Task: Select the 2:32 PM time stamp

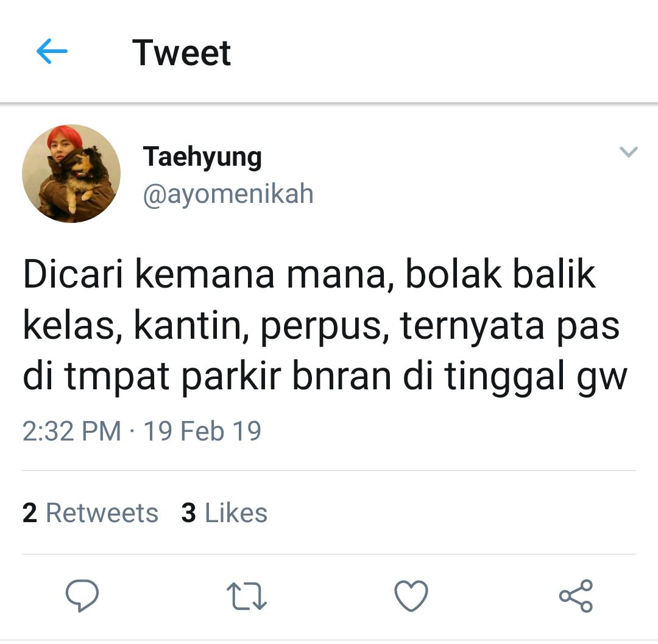Action: 72,431
